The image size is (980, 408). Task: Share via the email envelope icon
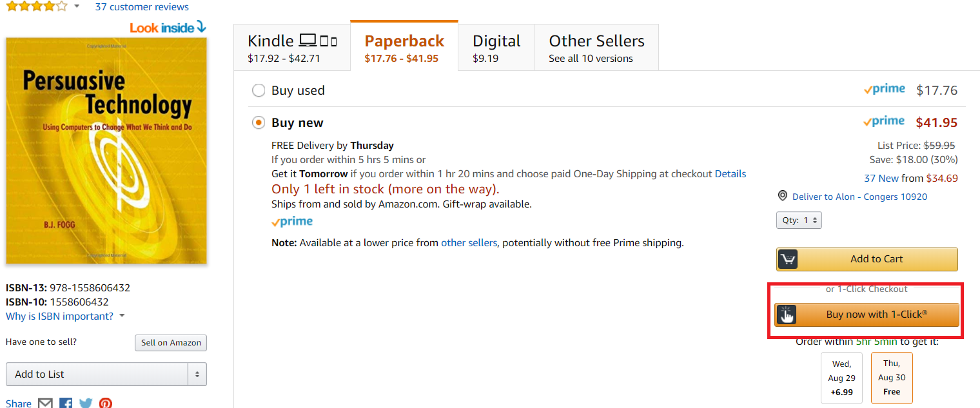[x=45, y=403]
